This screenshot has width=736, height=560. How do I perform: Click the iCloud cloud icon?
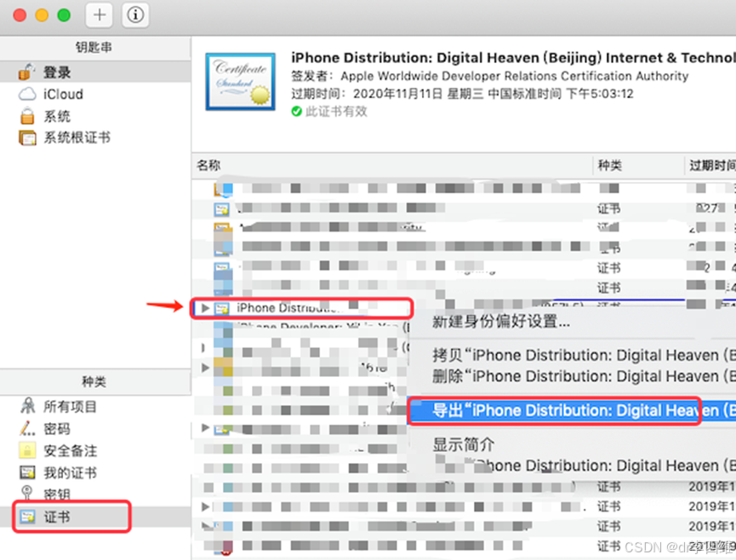[27, 94]
